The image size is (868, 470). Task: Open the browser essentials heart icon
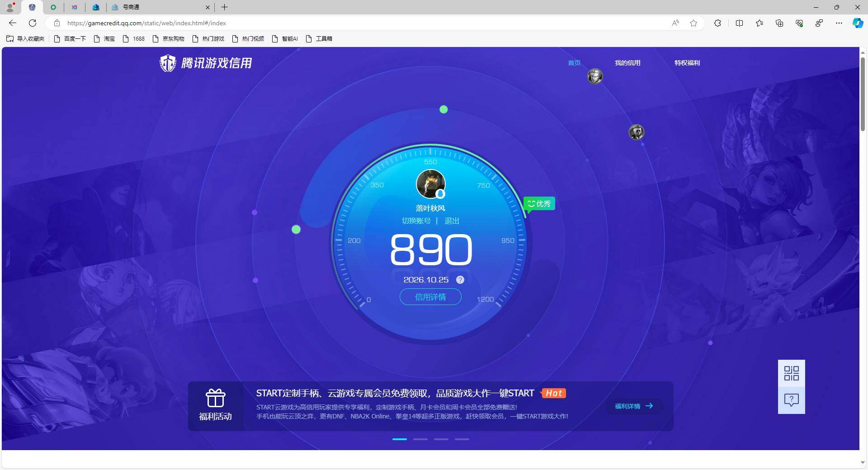[799, 23]
